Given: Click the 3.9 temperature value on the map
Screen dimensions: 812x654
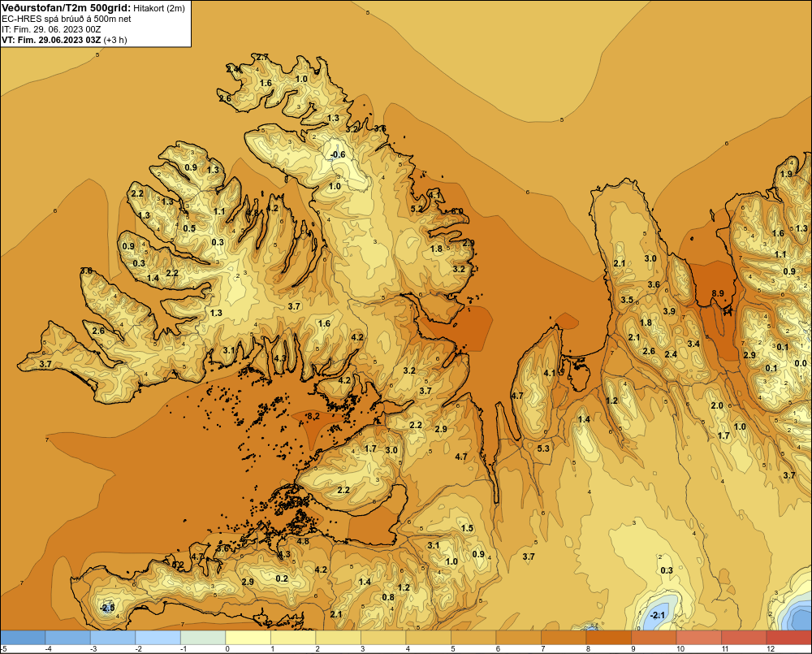Looking at the screenshot, I should (669, 311).
